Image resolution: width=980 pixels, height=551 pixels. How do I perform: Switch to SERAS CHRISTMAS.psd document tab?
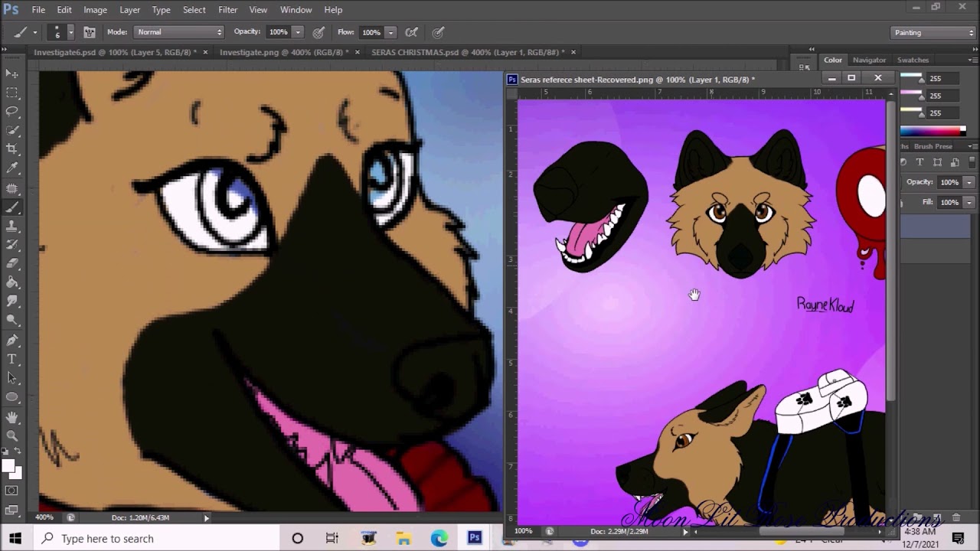[x=468, y=52]
